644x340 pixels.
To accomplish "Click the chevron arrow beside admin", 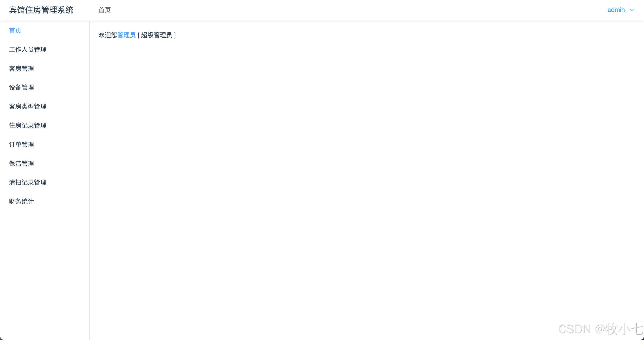I will click(632, 10).
